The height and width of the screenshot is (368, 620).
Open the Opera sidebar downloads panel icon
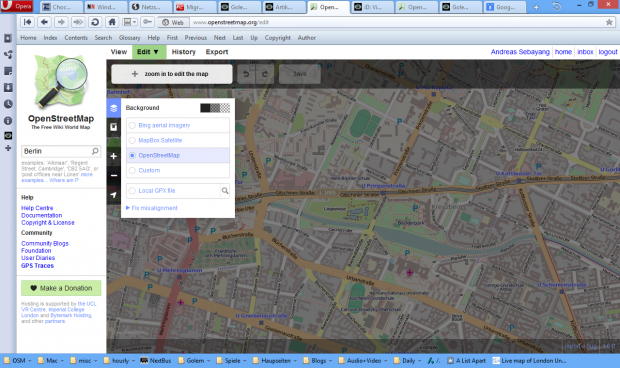tap(8, 87)
